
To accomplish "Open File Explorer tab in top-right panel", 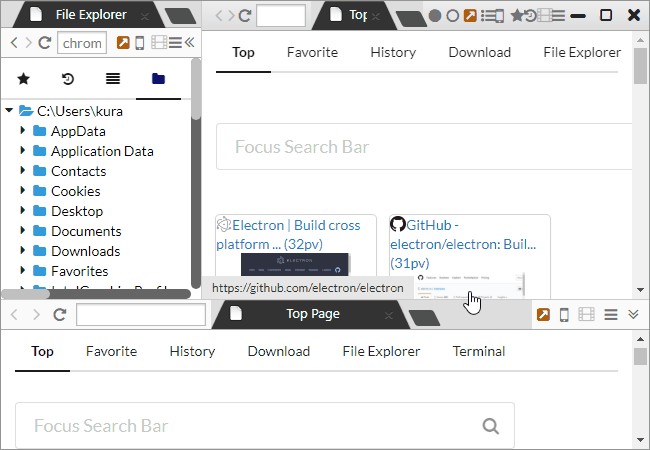I will (x=582, y=52).
